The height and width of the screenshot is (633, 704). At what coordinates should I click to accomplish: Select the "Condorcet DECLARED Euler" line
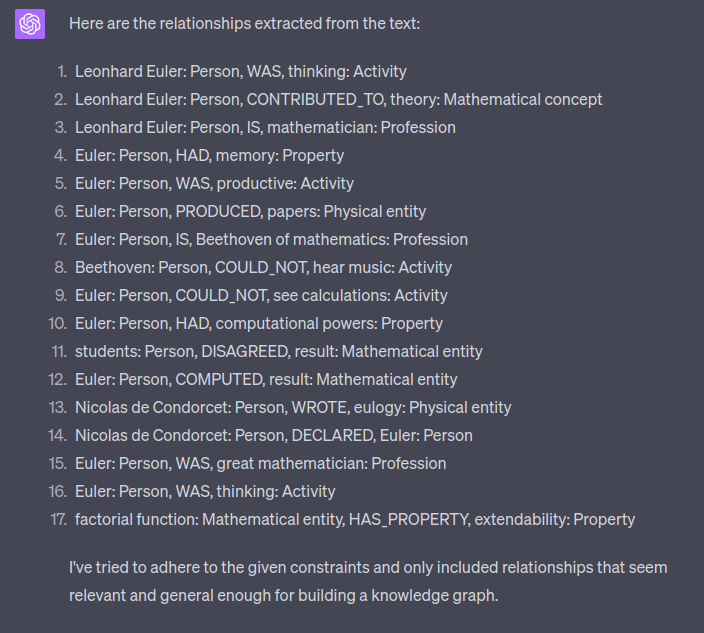click(x=273, y=435)
